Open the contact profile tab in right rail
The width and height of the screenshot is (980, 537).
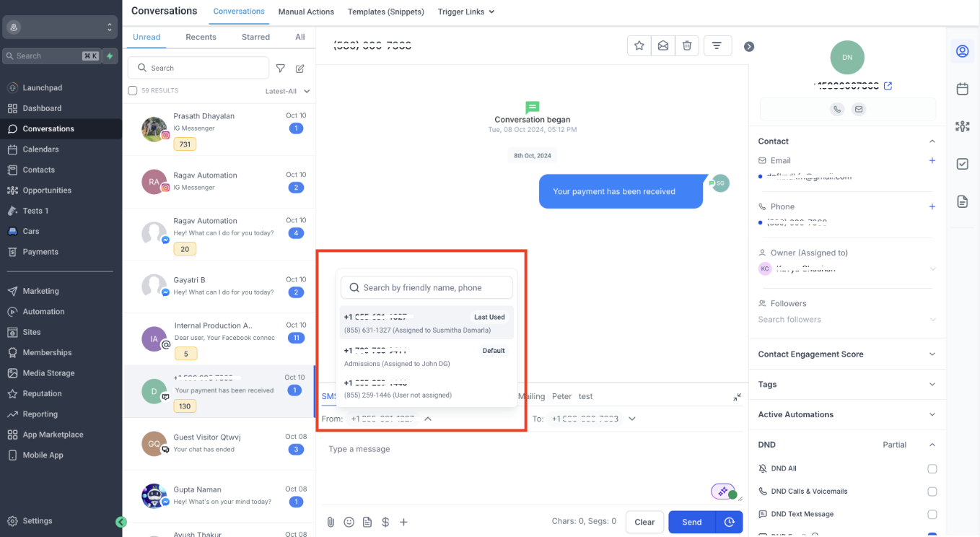(x=962, y=51)
